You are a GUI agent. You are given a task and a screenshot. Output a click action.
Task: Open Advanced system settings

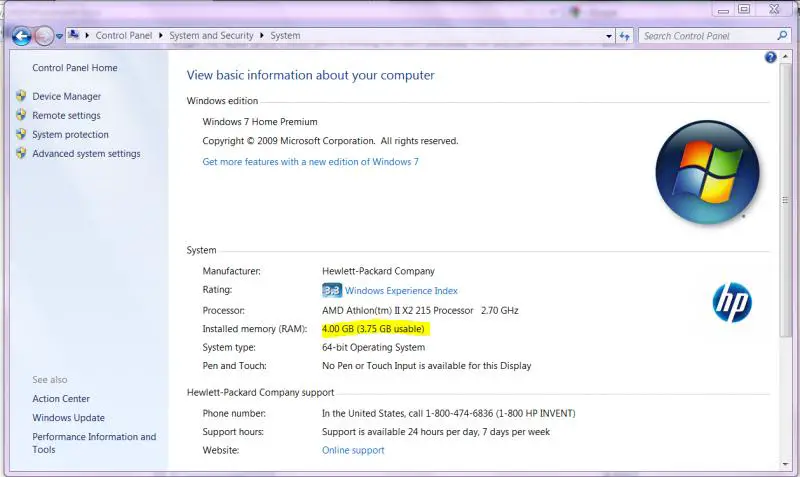coord(86,154)
